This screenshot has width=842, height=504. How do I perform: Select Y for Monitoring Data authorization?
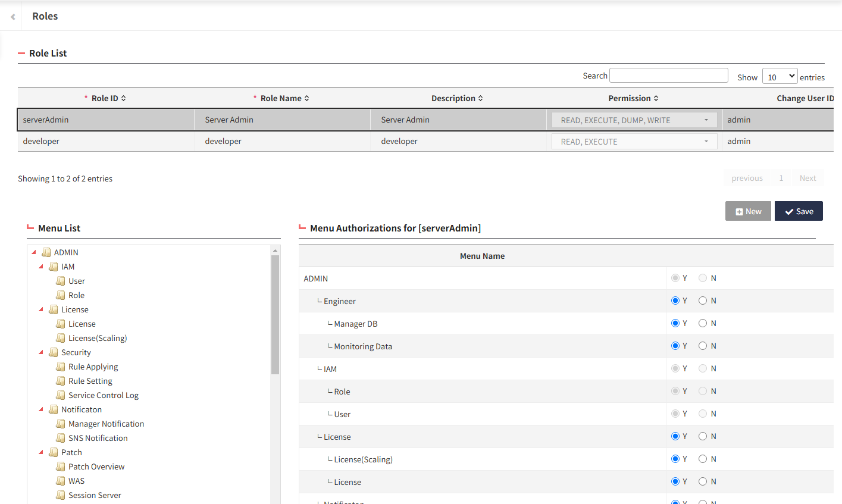[x=675, y=346]
